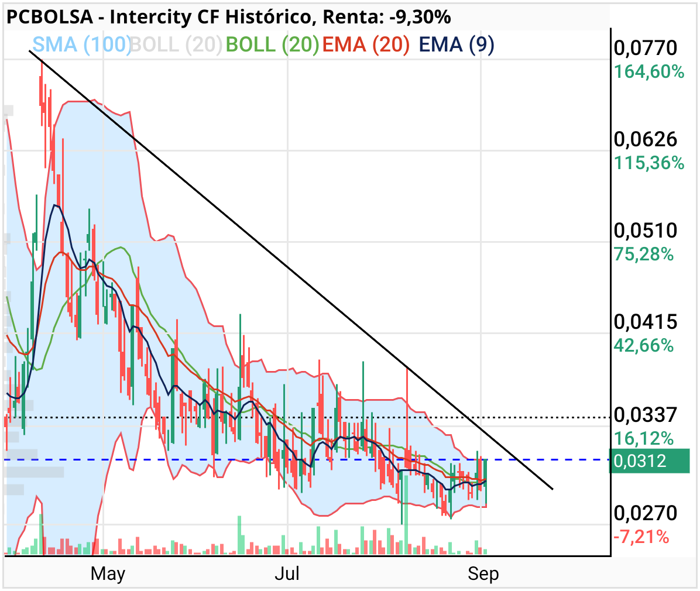Select the 0,0510 price axis label
The height and width of the screenshot is (591, 700).
click(x=646, y=231)
